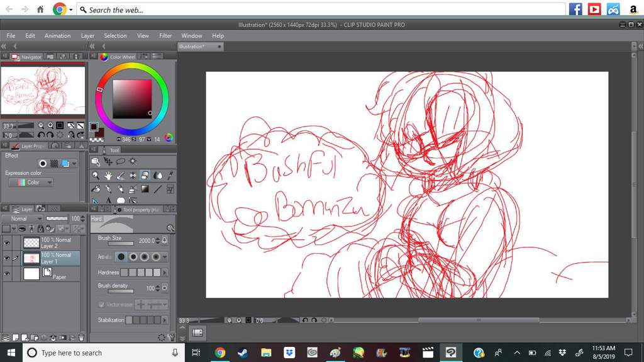Click rotate right icon in Navigator
644x362 pixels.
pyautogui.click(x=50, y=135)
